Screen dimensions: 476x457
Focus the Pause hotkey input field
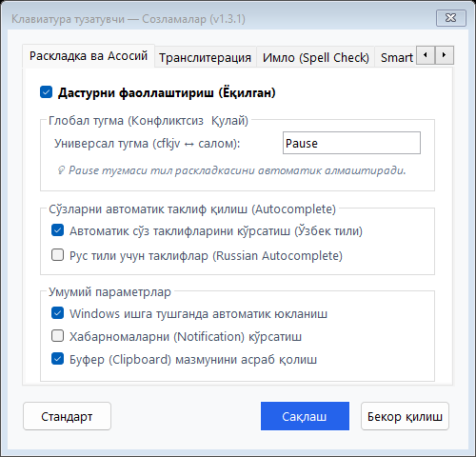tap(351, 143)
